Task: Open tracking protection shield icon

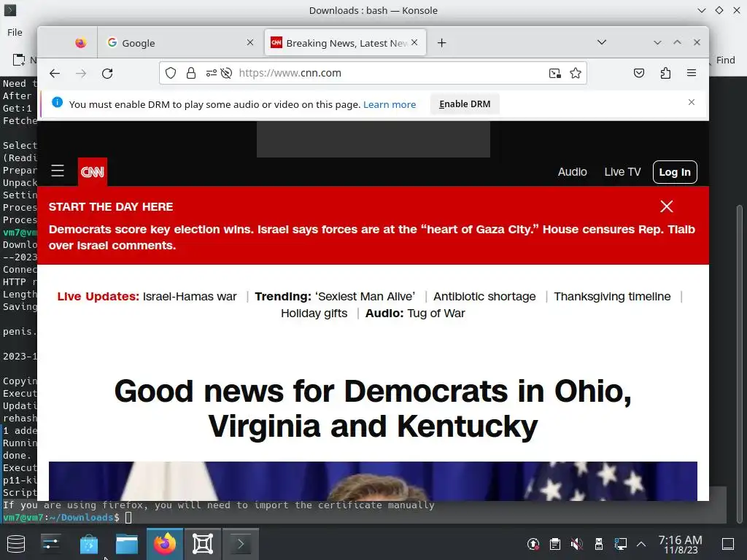Action: tap(171, 73)
